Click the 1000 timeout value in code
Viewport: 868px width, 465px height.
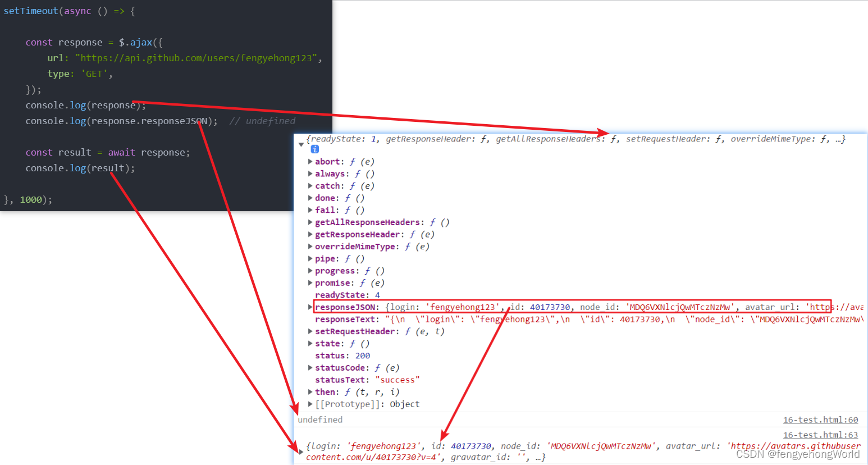tap(31, 199)
